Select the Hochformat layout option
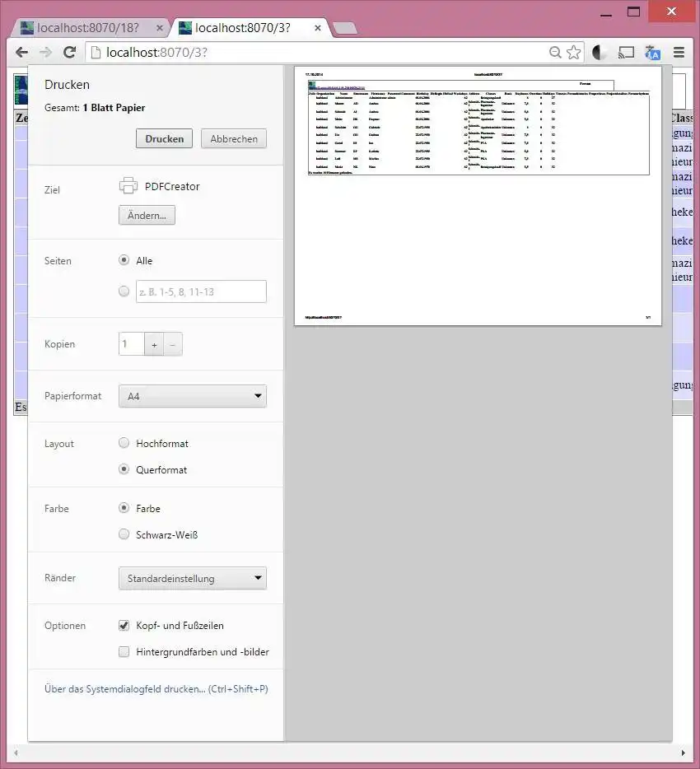 (x=124, y=443)
